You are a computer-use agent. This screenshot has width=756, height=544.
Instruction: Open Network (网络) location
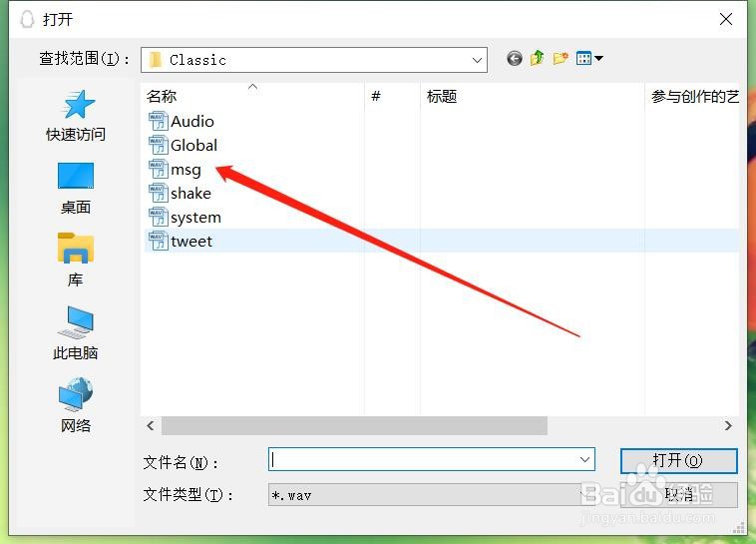tap(76, 405)
